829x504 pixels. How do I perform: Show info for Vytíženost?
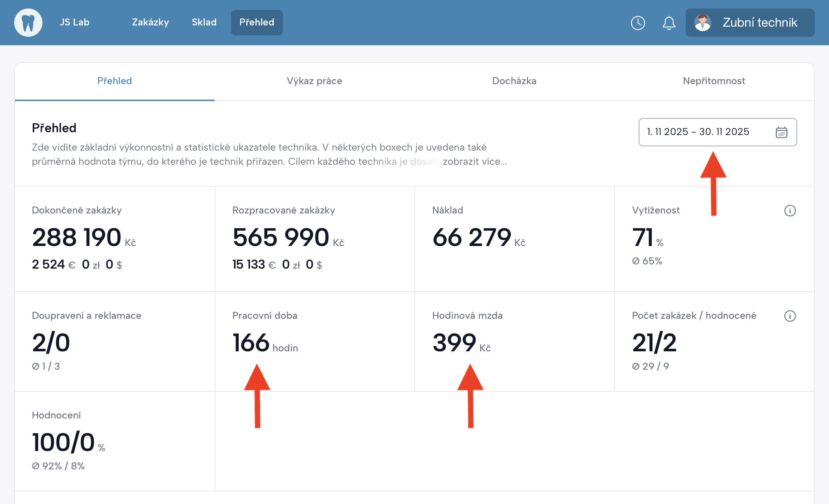click(790, 211)
